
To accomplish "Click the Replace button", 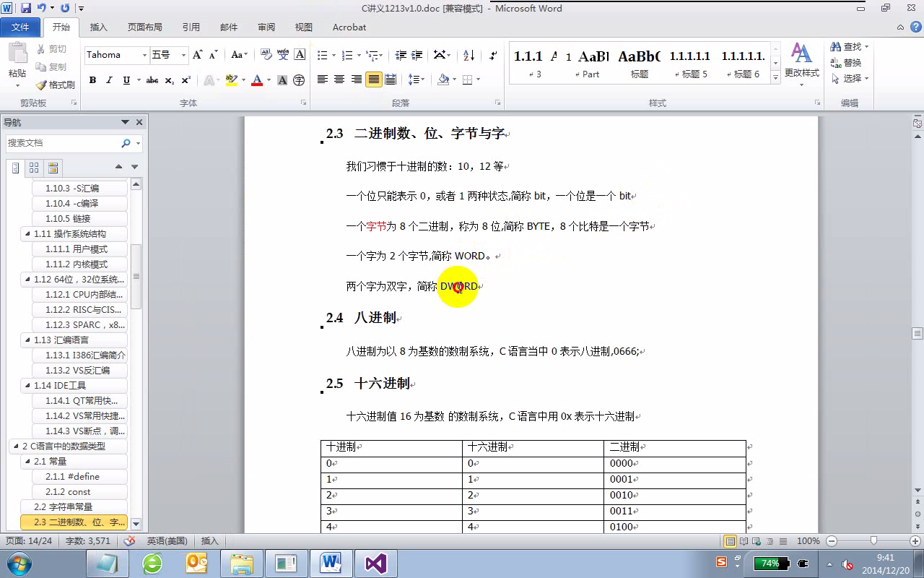I will tap(846, 63).
